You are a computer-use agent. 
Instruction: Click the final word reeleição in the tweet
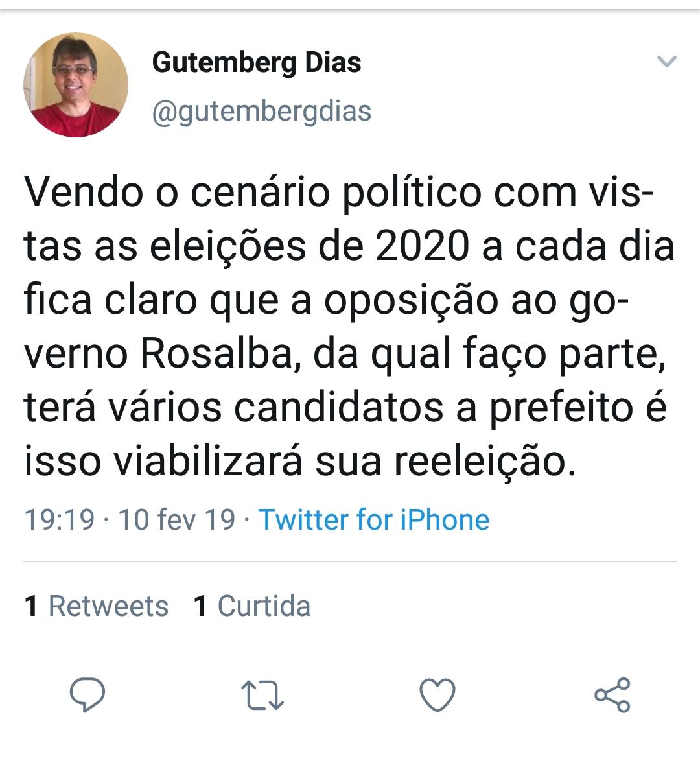coord(484,462)
